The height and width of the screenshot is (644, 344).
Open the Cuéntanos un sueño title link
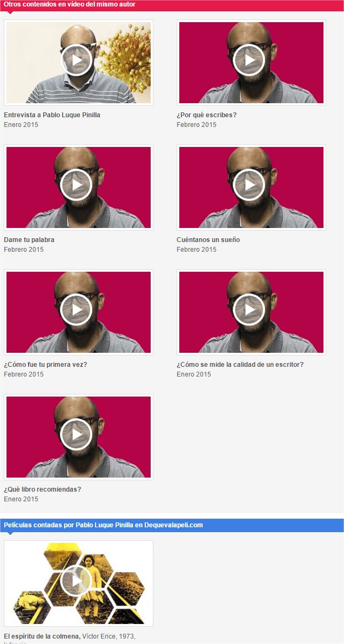click(x=208, y=240)
